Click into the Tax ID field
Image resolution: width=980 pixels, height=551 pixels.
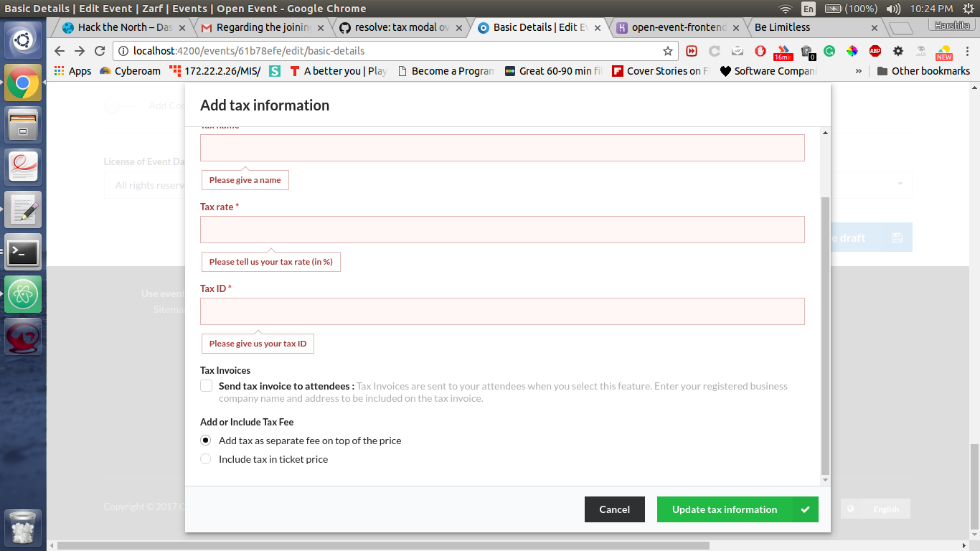coord(502,311)
